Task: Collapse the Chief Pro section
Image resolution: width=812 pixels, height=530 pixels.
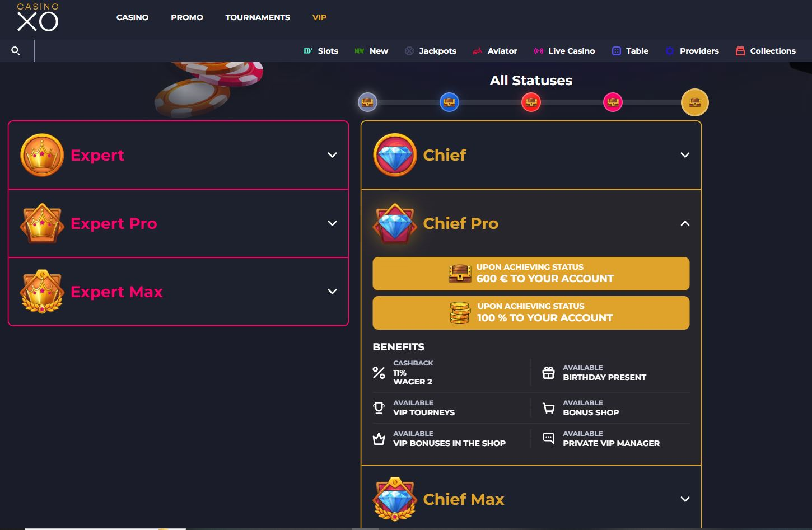Action: pos(685,223)
